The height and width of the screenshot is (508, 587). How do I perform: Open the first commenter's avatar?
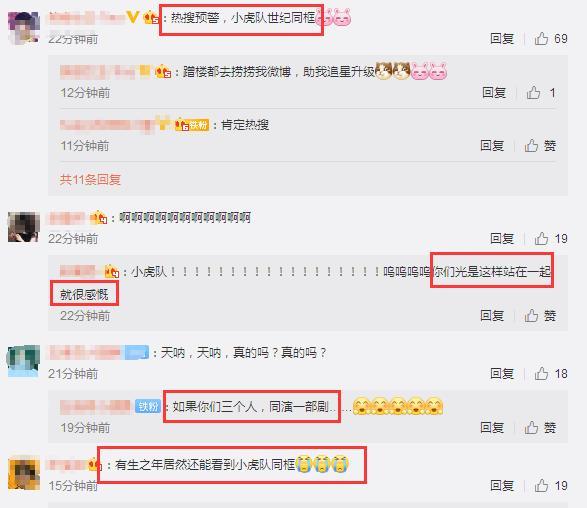[x=24, y=28]
